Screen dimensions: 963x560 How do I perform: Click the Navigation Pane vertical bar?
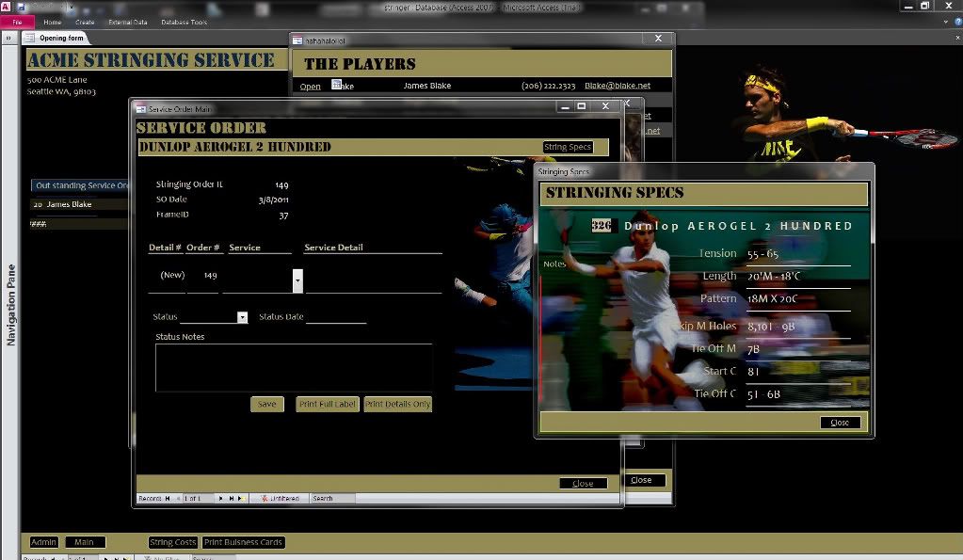pyautogui.click(x=10, y=305)
